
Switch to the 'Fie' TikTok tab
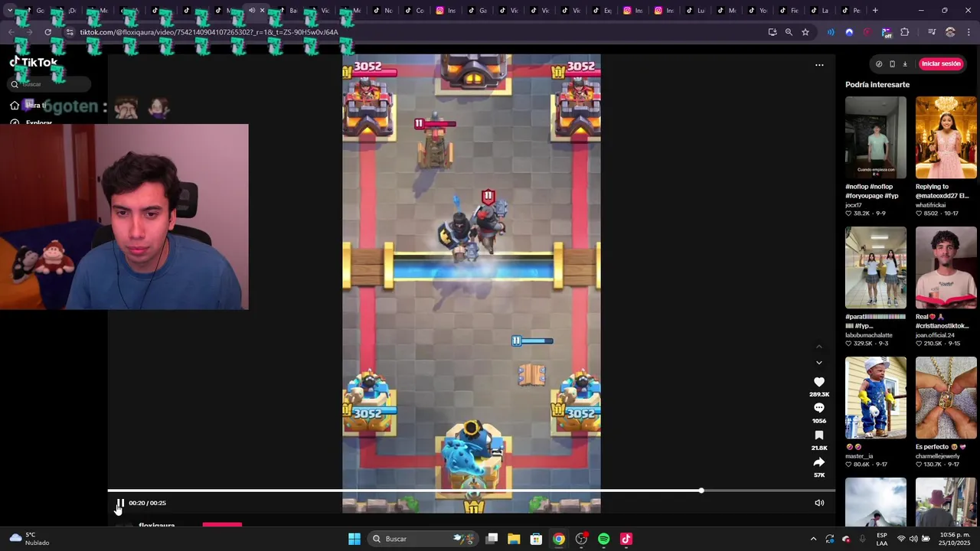(789, 11)
